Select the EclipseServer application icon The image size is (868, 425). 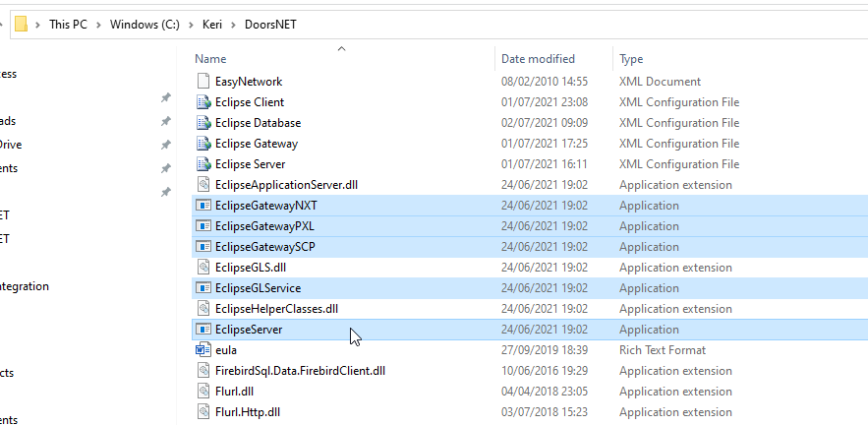click(203, 330)
